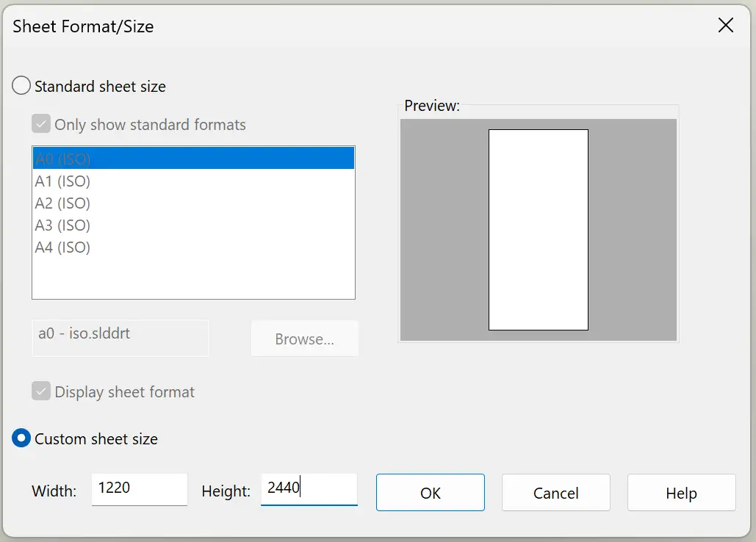Select A3 (ISO) from the list
Image resolution: width=756 pixels, height=542 pixels.
pos(63,225)
